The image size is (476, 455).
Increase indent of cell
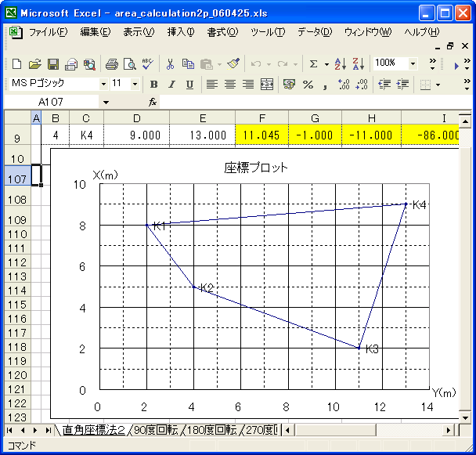[402, 84]
